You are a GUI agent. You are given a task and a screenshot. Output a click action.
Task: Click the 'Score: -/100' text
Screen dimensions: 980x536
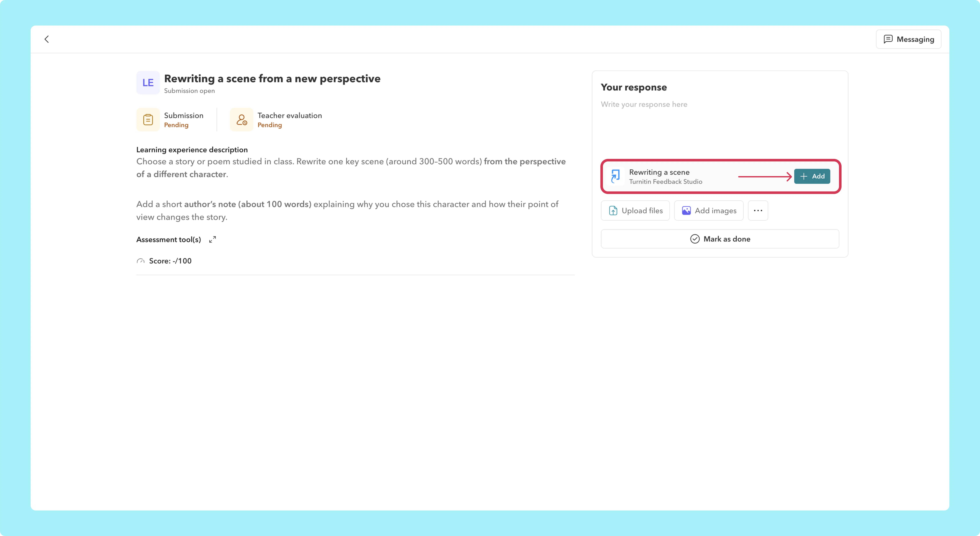coord(171,261)
